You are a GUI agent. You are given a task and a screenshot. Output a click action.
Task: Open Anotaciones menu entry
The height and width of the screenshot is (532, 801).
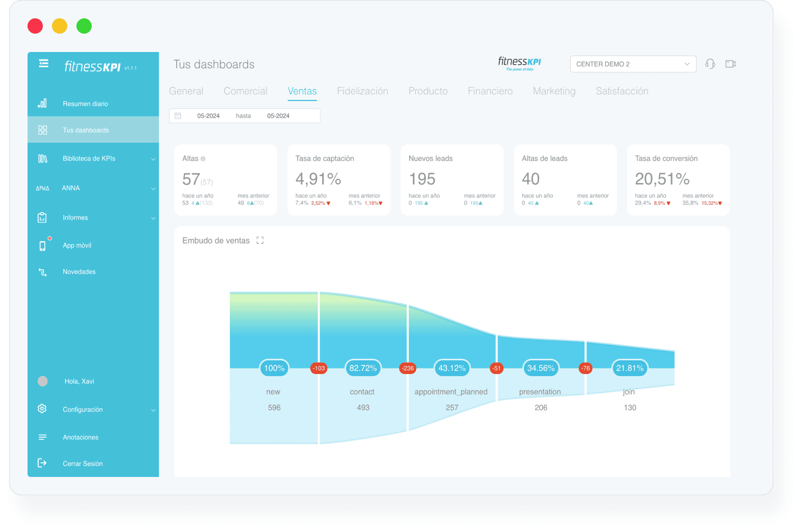93,437
